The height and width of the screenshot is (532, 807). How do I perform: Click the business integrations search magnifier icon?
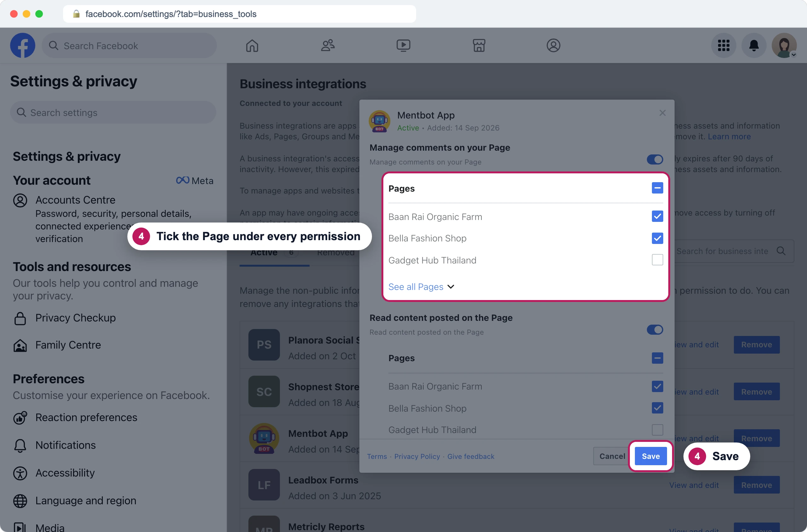(781, 251)
